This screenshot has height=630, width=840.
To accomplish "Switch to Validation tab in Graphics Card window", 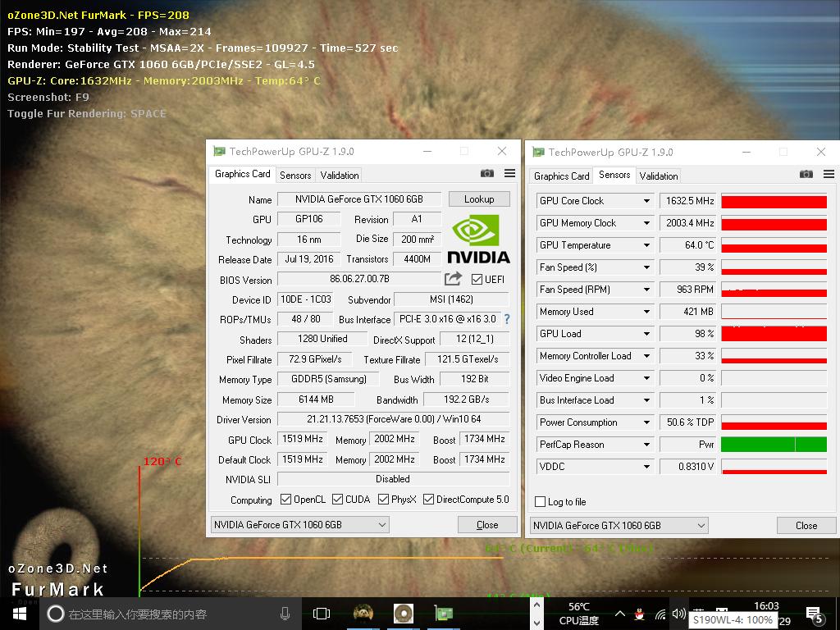I will (x=340, y=175).
